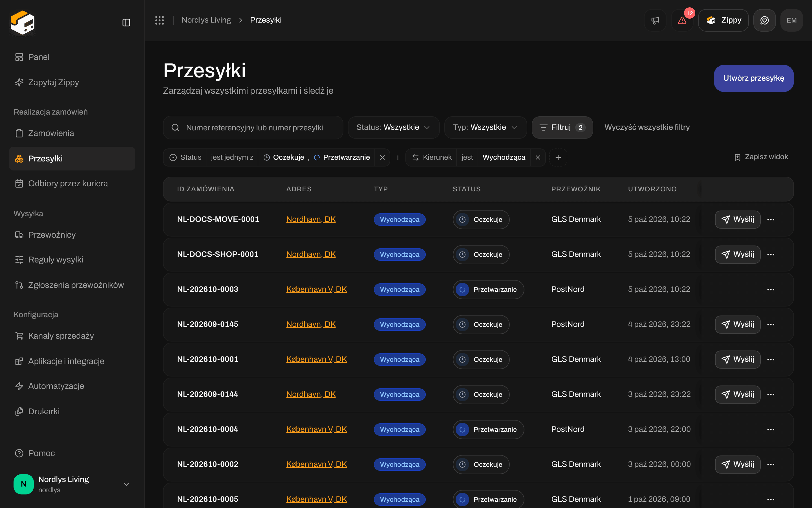Click Zapisz widok
The width and height of the screenshot is (812, 508).
tap(761, 157)
